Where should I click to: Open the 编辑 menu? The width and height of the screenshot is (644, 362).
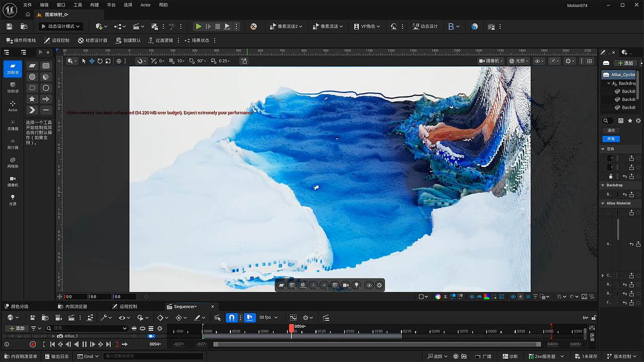[x=44, y=5]
